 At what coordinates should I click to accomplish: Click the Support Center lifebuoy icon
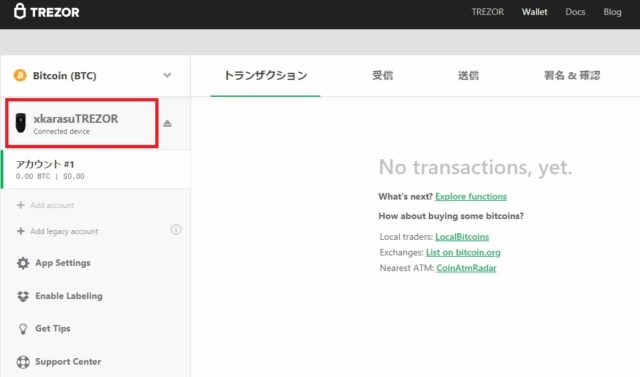[x=23, y=362]
